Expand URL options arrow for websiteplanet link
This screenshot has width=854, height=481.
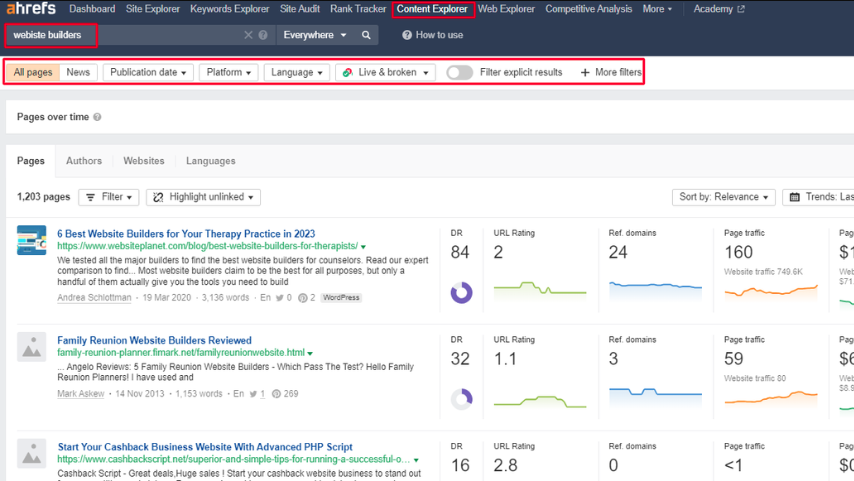tap(363, 247)
